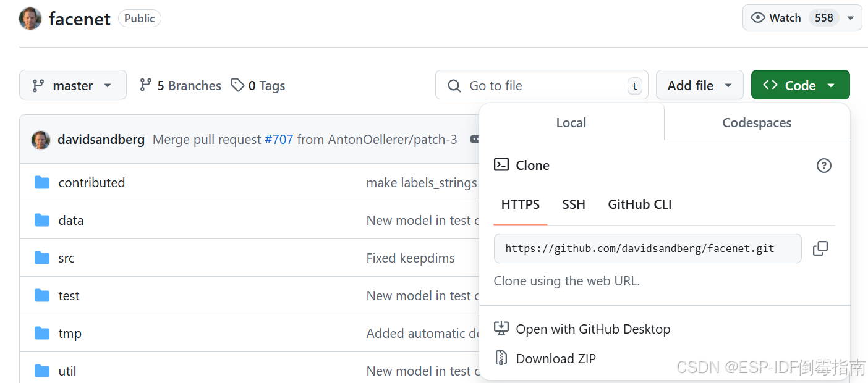Click the folder icon for data

(x=42, y=220)
